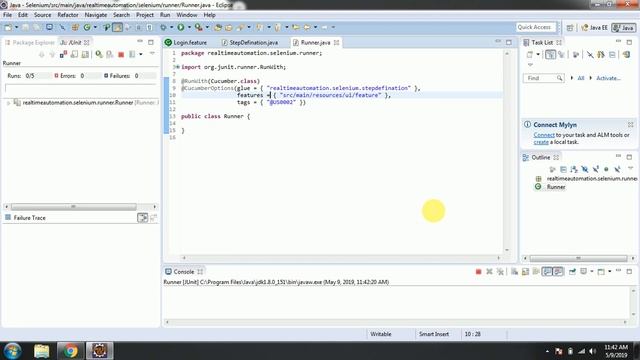Open the Open Console dropdown arrow

click(609, 271)
